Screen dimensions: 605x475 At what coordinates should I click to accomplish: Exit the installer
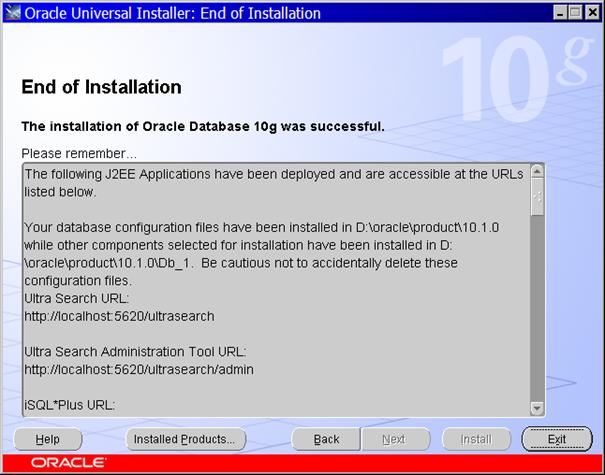(557, 439)
